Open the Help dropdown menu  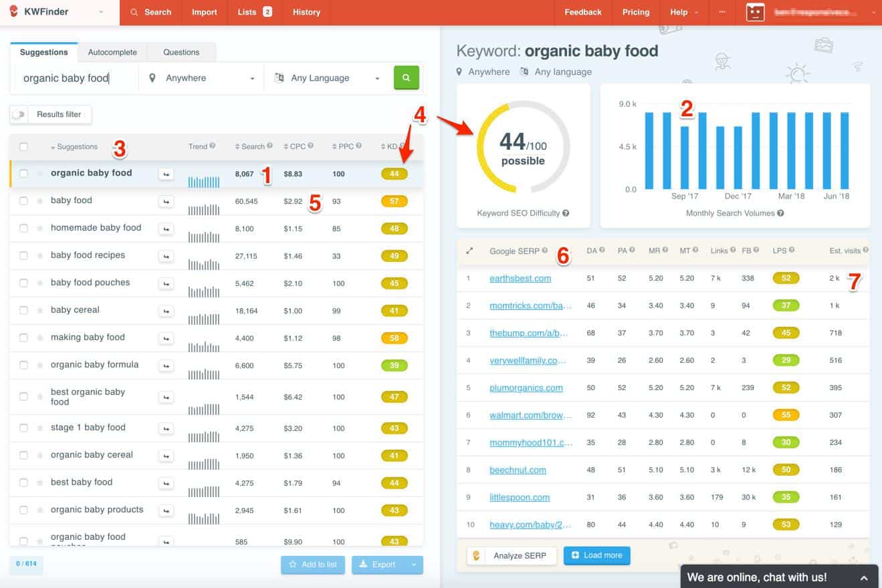point(683,12)
